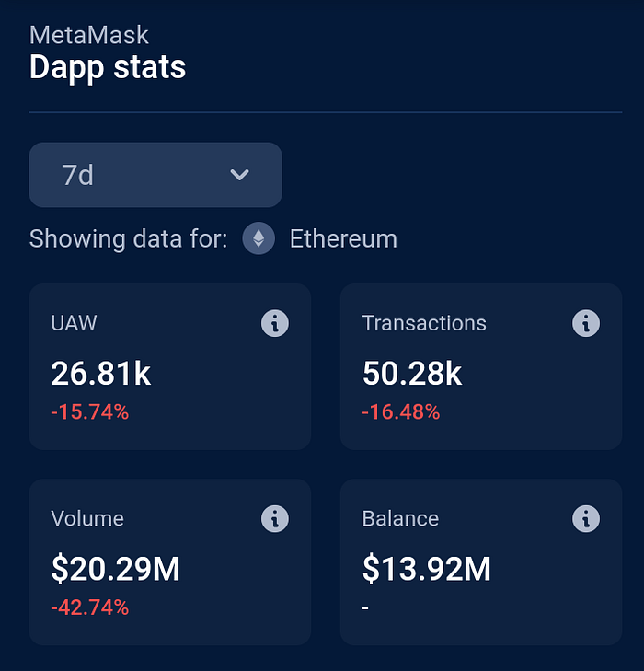Open the 7d time range dropdown
The height and width of the screenshot is (671, 644).
point(155,175)
